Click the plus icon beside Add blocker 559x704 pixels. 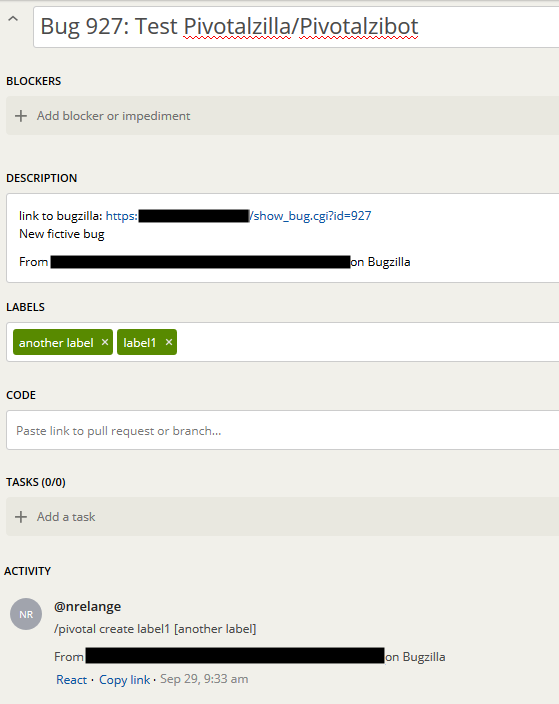(21, 116)
